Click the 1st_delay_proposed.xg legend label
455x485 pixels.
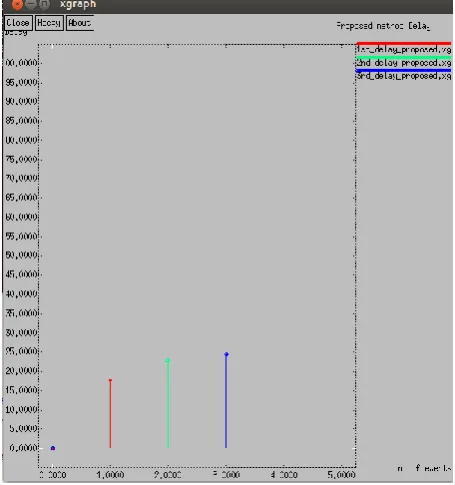click(x=404, y=50)
